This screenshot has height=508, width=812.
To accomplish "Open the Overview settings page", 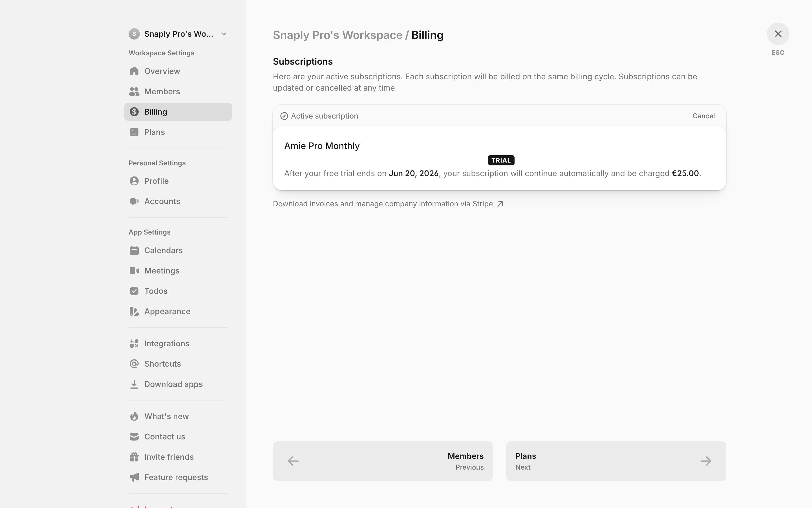I will (178, 71).
